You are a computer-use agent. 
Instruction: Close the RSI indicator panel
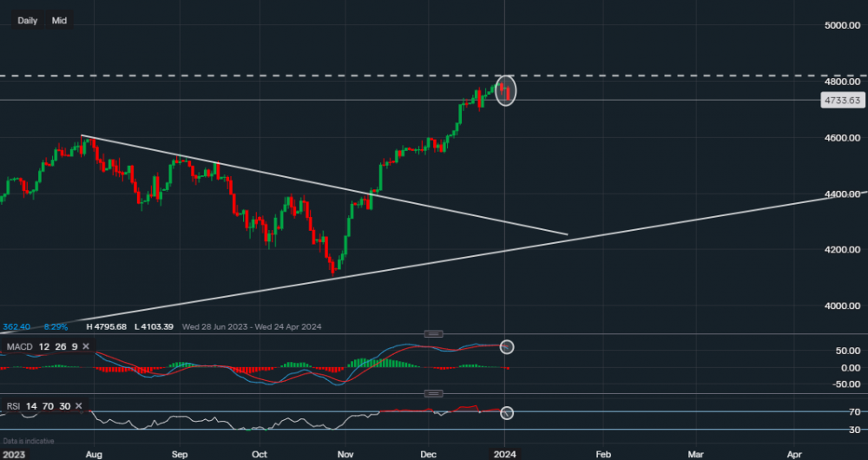click(79, 405)
